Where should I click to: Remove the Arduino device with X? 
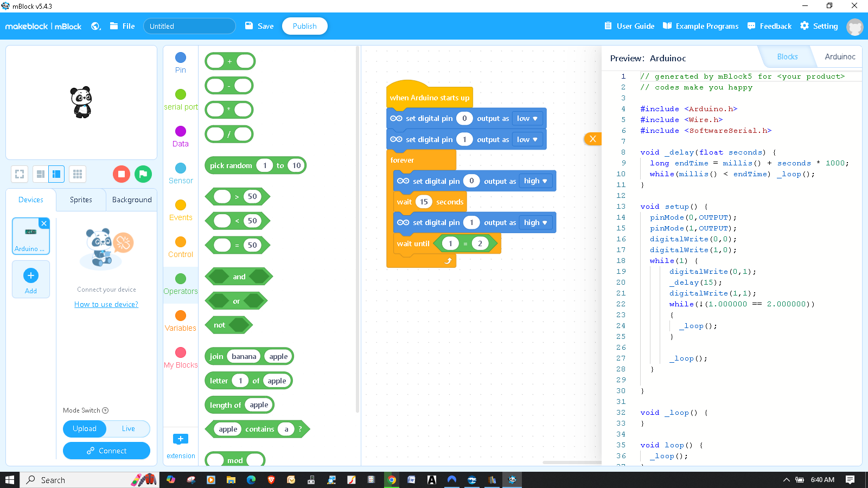pyautogui.click(x=44, y=223)
